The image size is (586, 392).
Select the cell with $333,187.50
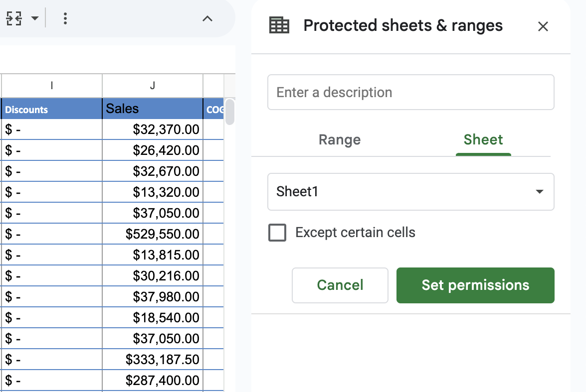[x=153, y=360]
